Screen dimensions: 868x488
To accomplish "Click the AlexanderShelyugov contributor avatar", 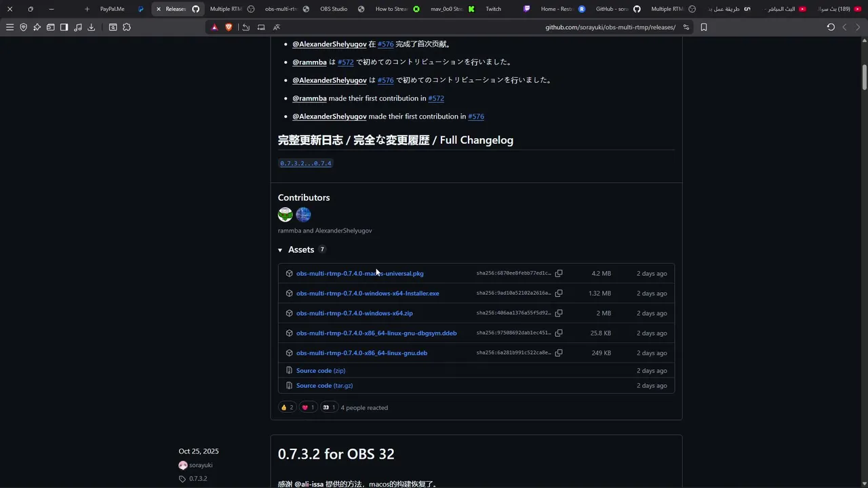I will point(303,215).
